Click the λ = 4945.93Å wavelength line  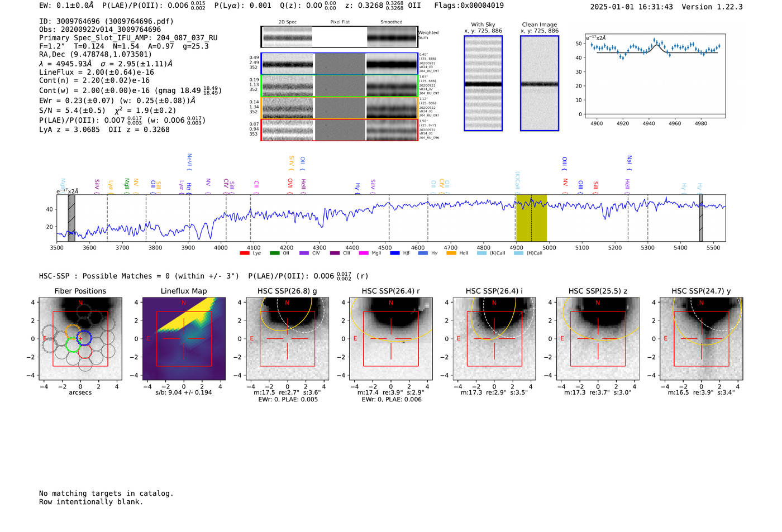tap(106, 64)
